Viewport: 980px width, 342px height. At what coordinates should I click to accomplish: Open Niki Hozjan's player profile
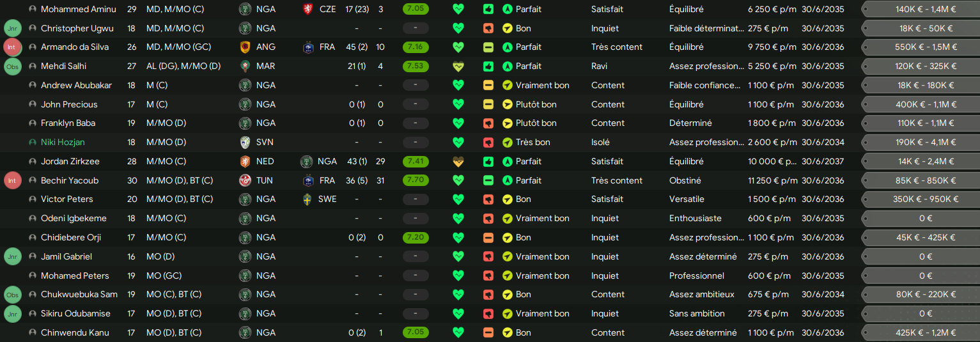coord(63,143)
